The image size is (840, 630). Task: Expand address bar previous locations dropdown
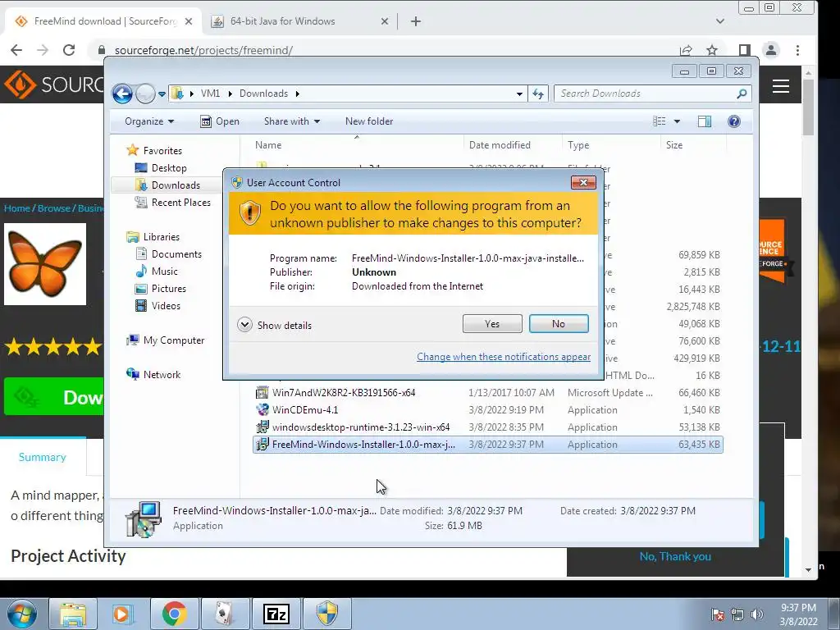coord(519,94)
